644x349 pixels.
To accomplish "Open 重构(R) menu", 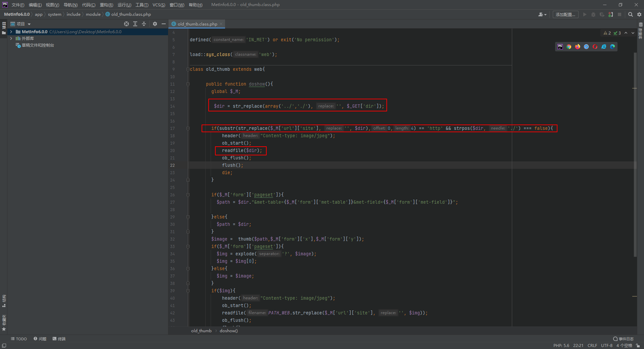I will 106,5.
